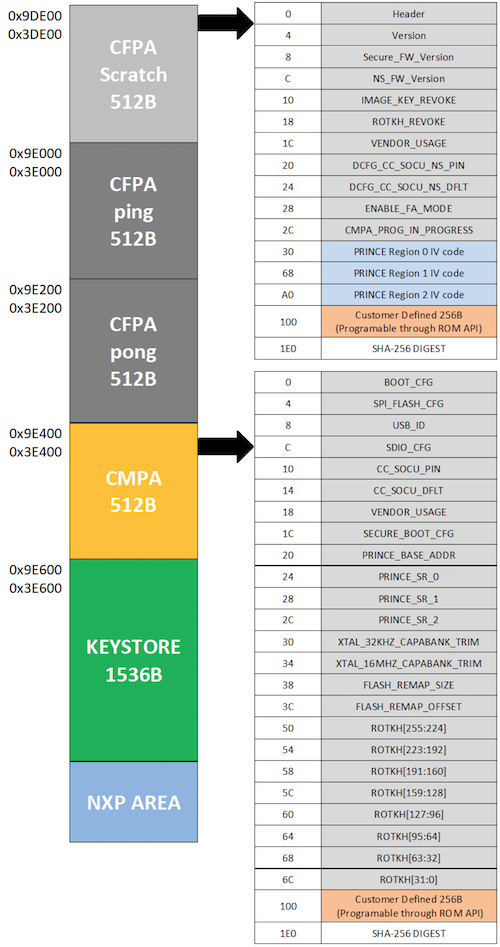Select the CFPA pong 512B block

(133, 350)
